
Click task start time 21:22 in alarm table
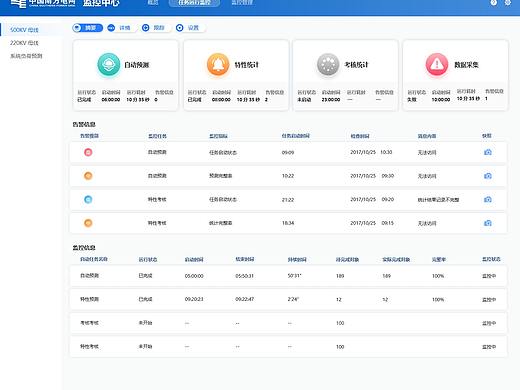pos(288,200)
